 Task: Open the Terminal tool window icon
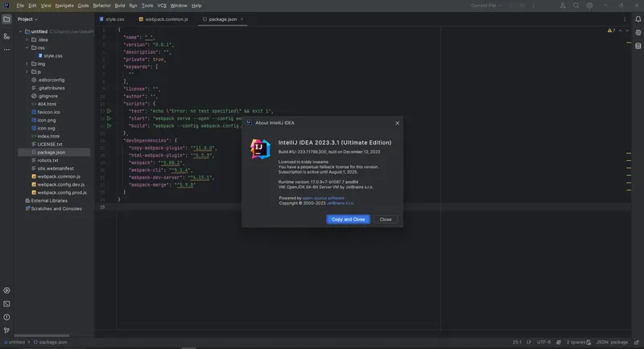coord(6,304)
